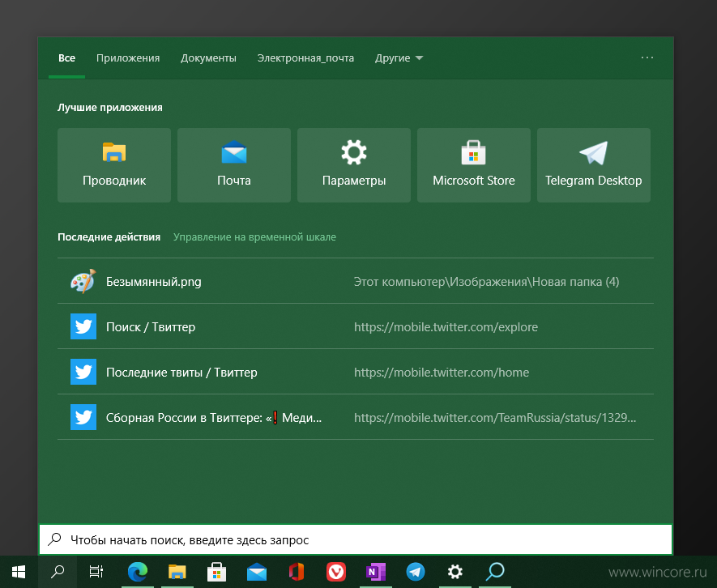Click the Twitter icon beside Поиск / Твиттер
Screen dimensions: 717x588
pyautogui.click(x=83, y=326)
